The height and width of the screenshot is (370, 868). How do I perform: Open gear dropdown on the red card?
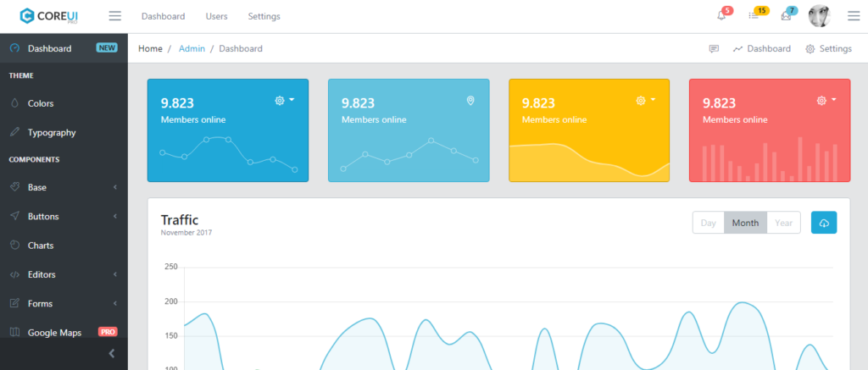click(x=826, y=100)
